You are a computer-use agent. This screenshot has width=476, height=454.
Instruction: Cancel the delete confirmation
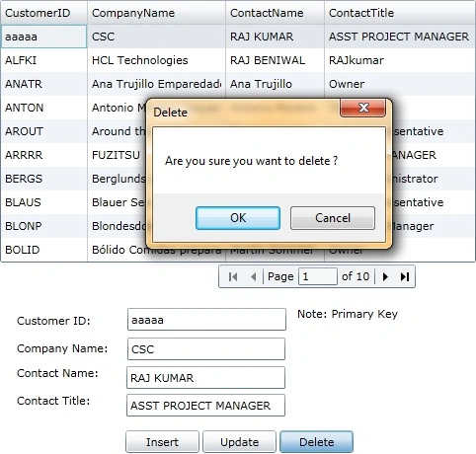click(x=333, y=218)
